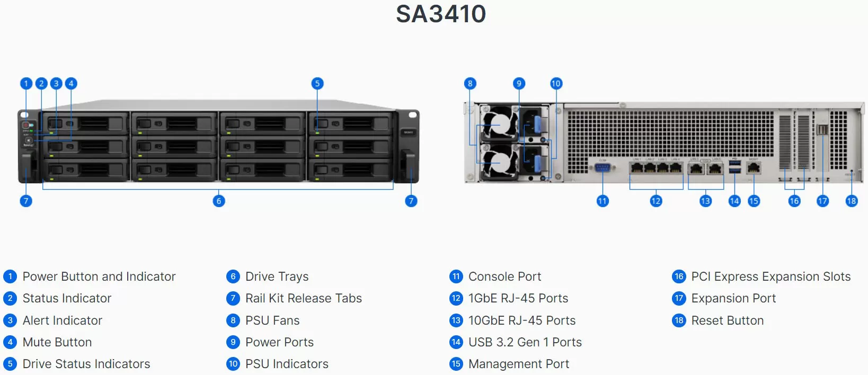Click the 'Rail Kit Release Tabs' legend text
Screen dimensions: 868x375
click(304, 298)
